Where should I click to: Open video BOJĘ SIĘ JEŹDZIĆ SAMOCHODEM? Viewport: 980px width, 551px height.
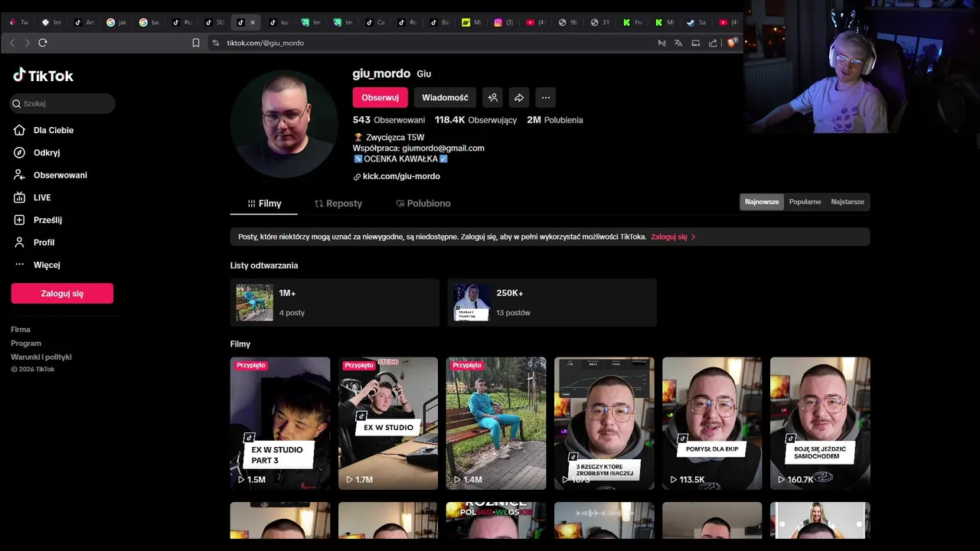coord(820,423)
